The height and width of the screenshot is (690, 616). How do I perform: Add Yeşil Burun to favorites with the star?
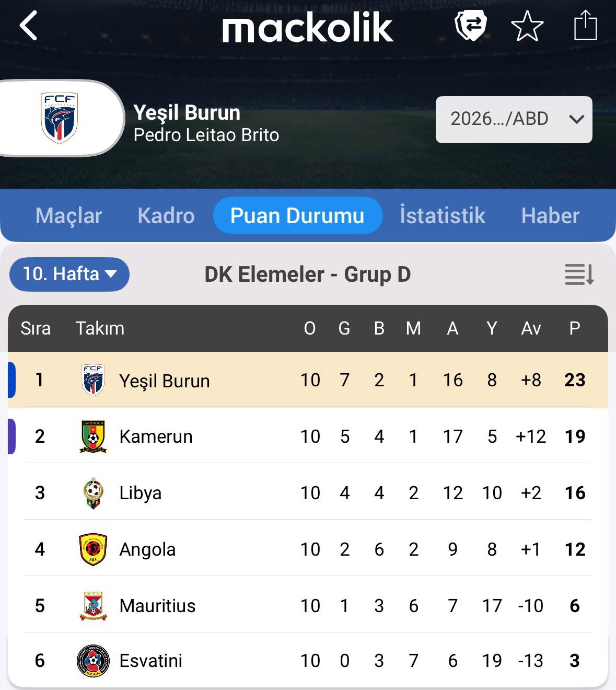(x=527, y=26)
